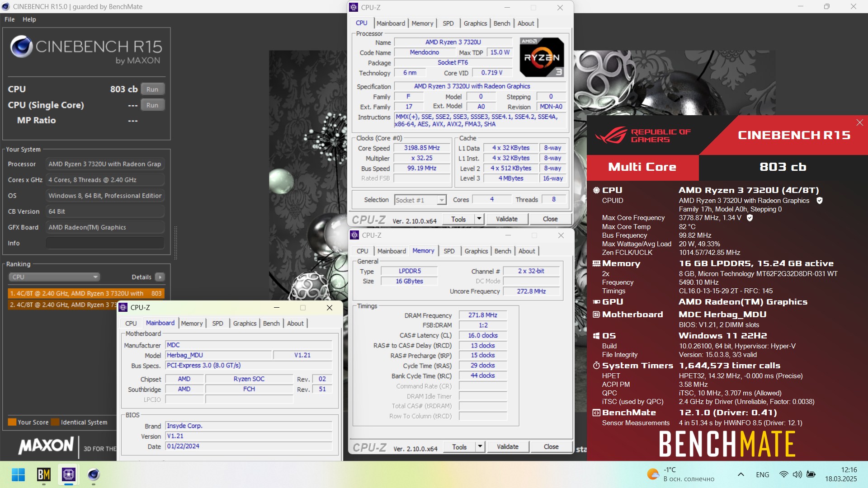This screenshot has width=868, height=488.
Task: Click the Core Speed 3198.85 MHz value
Action: pyautogui.click(x=422, y=148)
